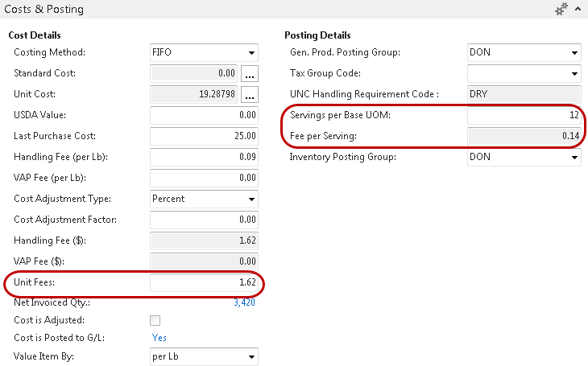Open the Standard Cost ellipsis lookup button

pos(250,73)
